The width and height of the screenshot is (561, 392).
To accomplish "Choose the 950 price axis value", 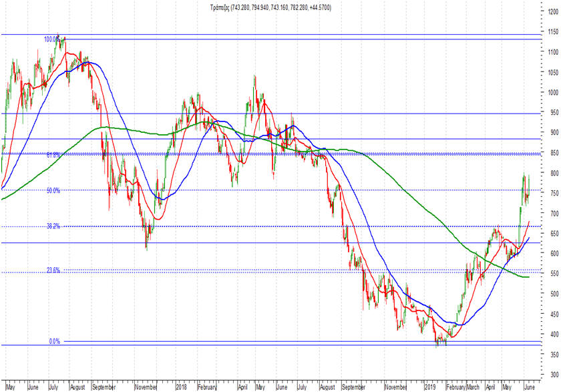I will (554, 112).
